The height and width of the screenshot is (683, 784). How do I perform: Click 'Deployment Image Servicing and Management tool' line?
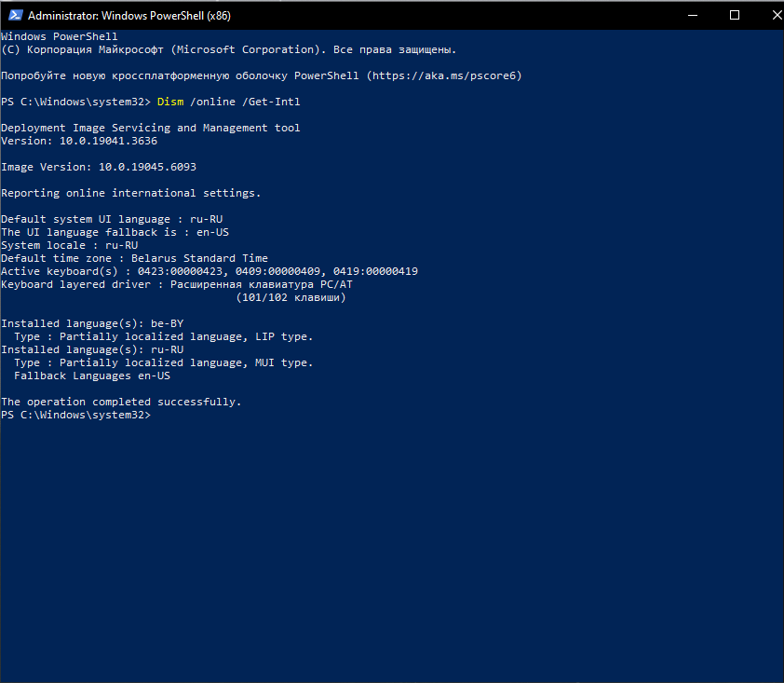[x=151, y=128]
